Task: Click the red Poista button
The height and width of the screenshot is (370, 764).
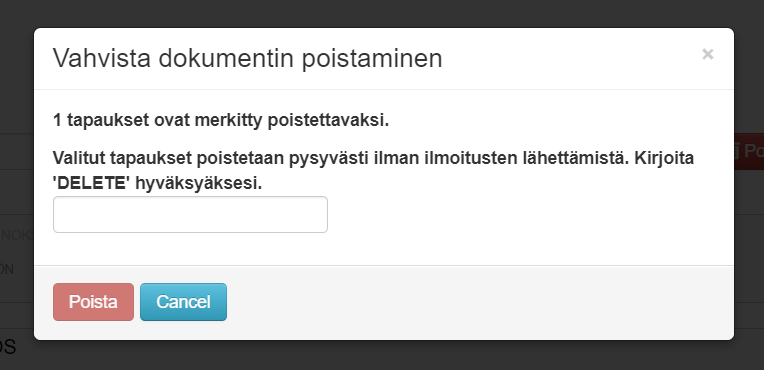Action: (93, 302)
